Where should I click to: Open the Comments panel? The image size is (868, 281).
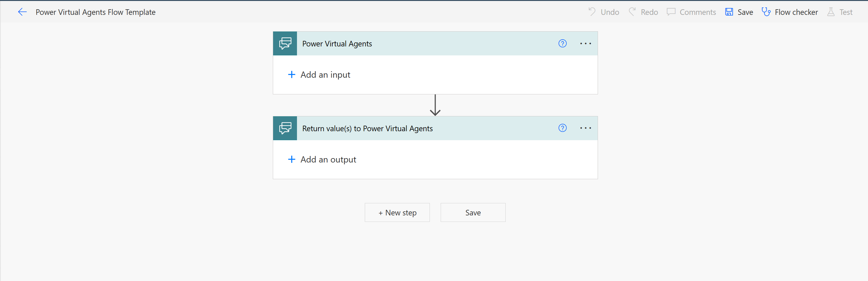coord(691,12)
